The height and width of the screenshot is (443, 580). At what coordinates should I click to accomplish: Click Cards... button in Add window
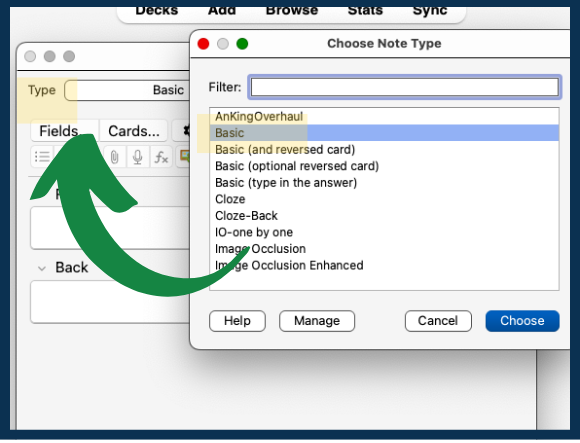click(x=134, y=131)
